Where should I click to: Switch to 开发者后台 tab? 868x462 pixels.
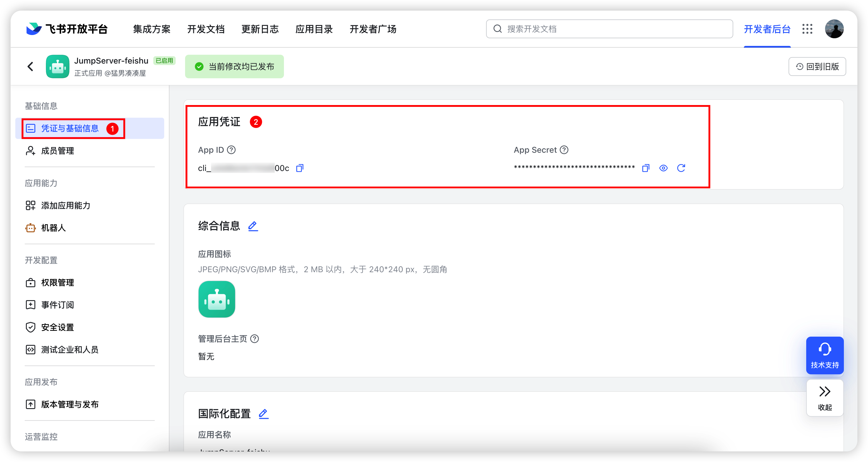click(767, 29)
